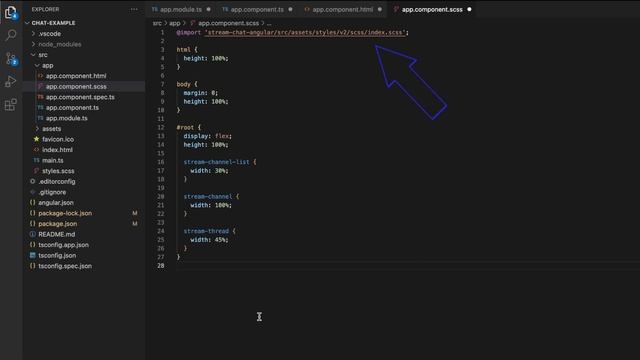The width and height of the screenshot is (640, 360).
Task: Click the angular.json braces icon
Action: [x=33, y=203]
